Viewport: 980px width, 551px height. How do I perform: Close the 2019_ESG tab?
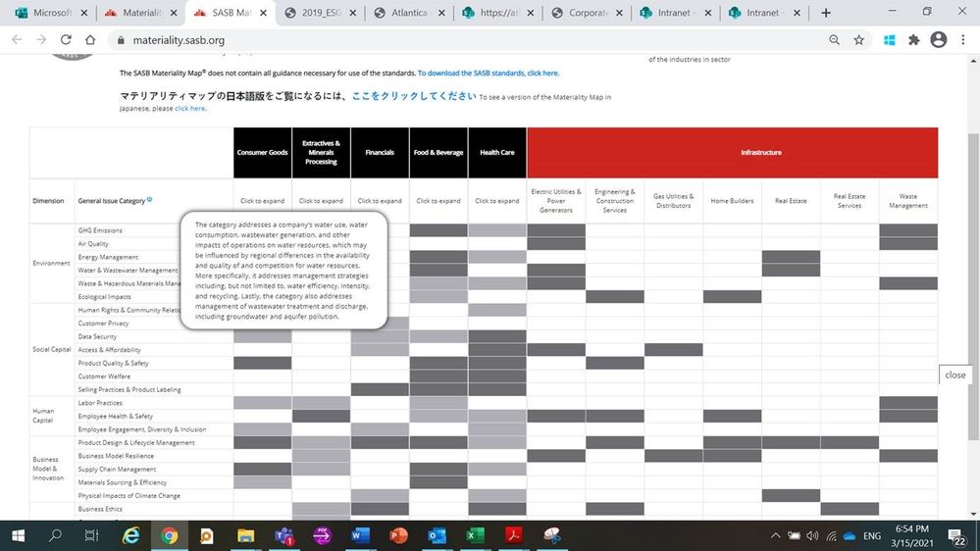(x=352, y=13)
